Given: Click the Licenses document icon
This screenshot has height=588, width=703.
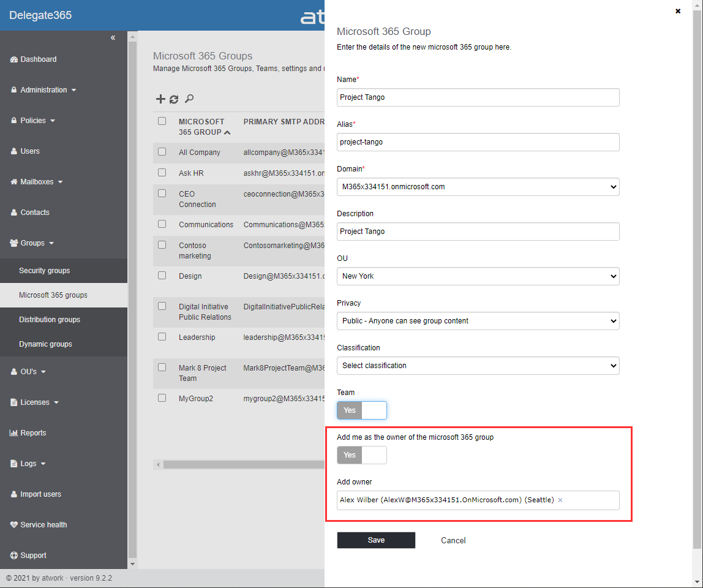Looking at the screenshot, I should click(14, 402).
